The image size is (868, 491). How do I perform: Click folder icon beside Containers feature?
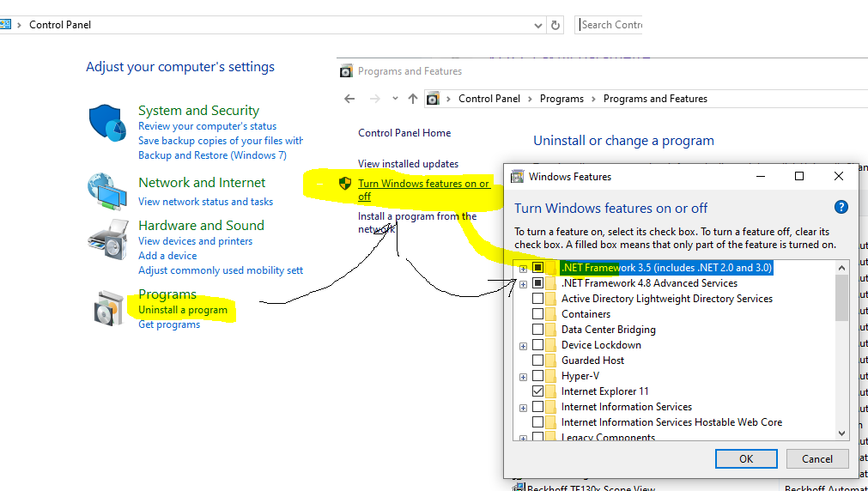pyautogui.click(x=550, y=314)
